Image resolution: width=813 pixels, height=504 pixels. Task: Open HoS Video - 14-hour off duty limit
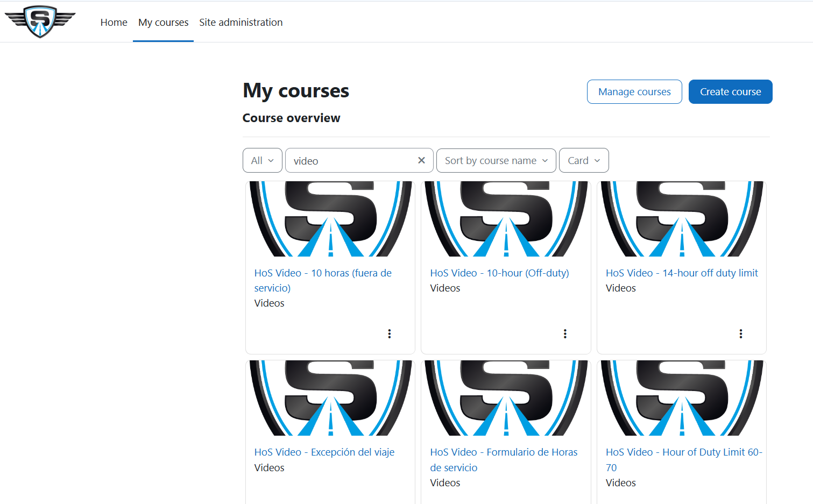click(682, 273)
